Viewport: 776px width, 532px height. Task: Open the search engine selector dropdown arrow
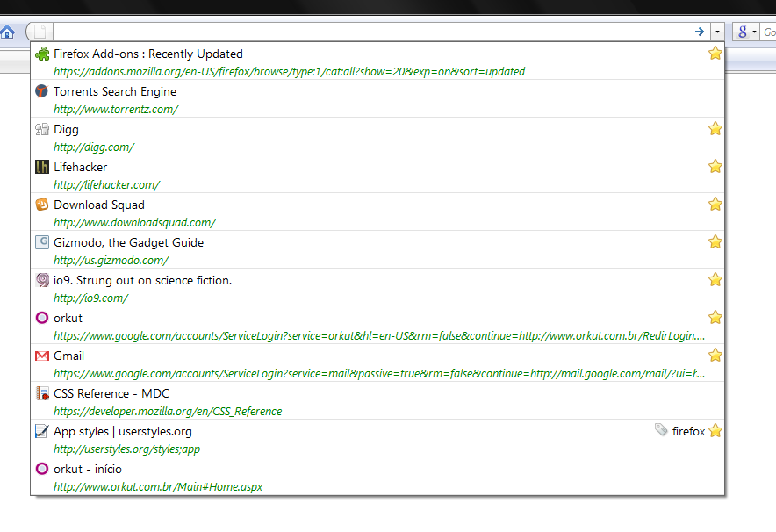[754, 32]
